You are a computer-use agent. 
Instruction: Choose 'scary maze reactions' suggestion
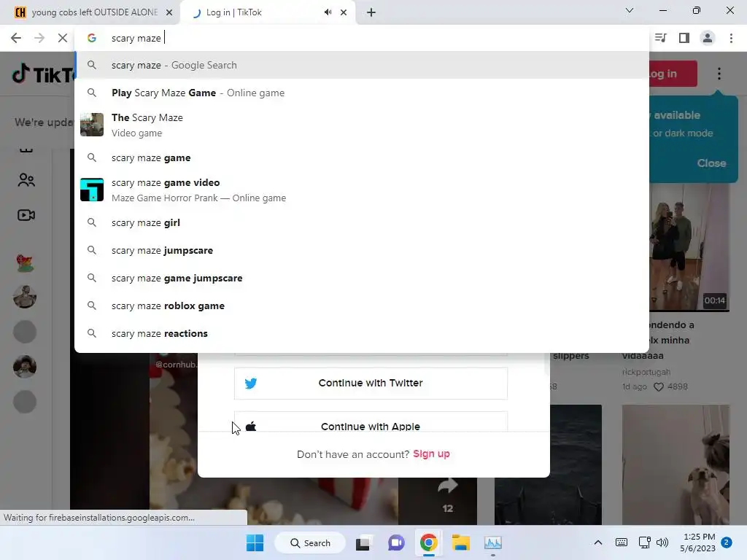[x=362, y=333]
